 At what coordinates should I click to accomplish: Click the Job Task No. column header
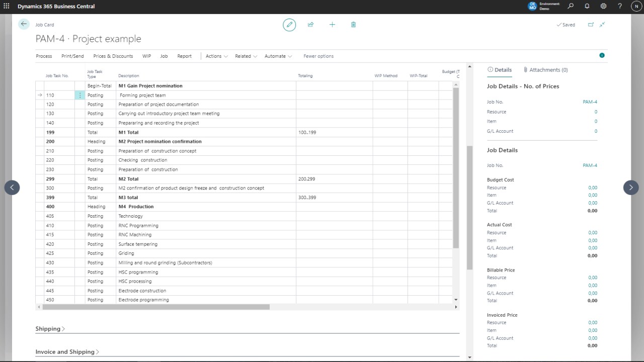tap(57, 76)
